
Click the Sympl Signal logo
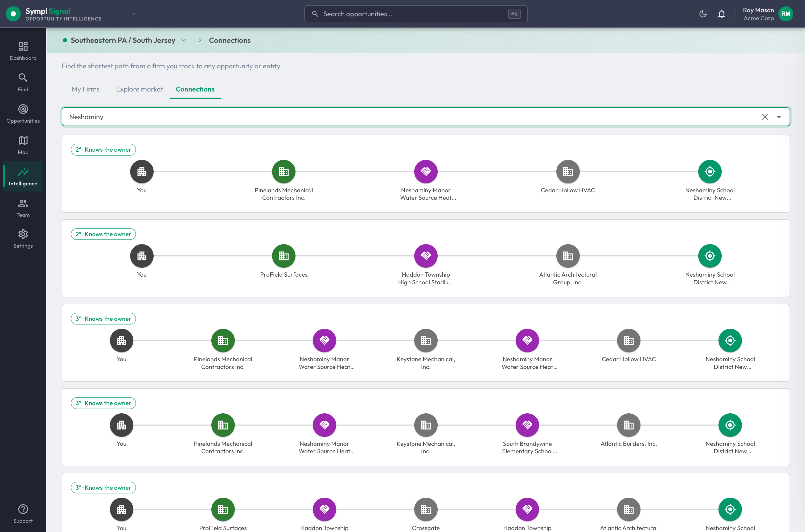pyautogui.click(x=54, y=14)
